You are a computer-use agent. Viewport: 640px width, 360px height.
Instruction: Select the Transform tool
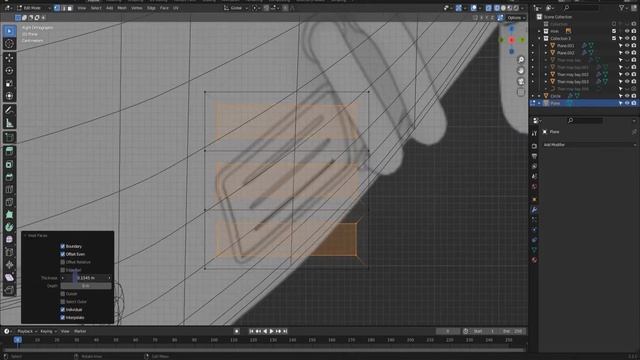point(9,96)
